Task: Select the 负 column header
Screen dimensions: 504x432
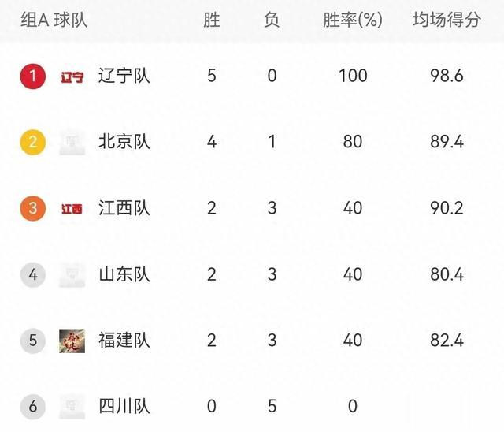Action: point(271,20)
